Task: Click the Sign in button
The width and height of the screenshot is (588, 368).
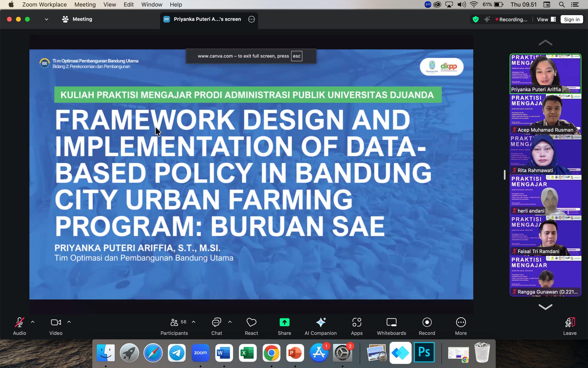Action: [572, 19]
